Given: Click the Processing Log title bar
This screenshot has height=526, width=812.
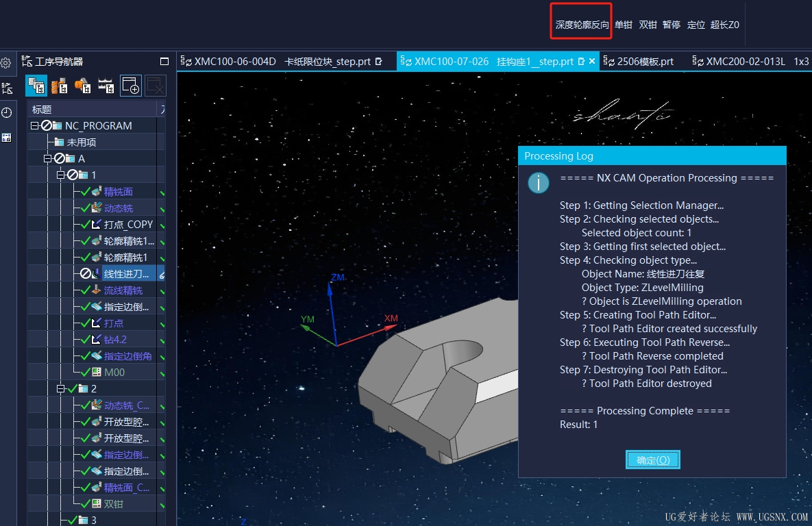Looking at the screenshot, I should pyautogui.click(x=652, y=156).
